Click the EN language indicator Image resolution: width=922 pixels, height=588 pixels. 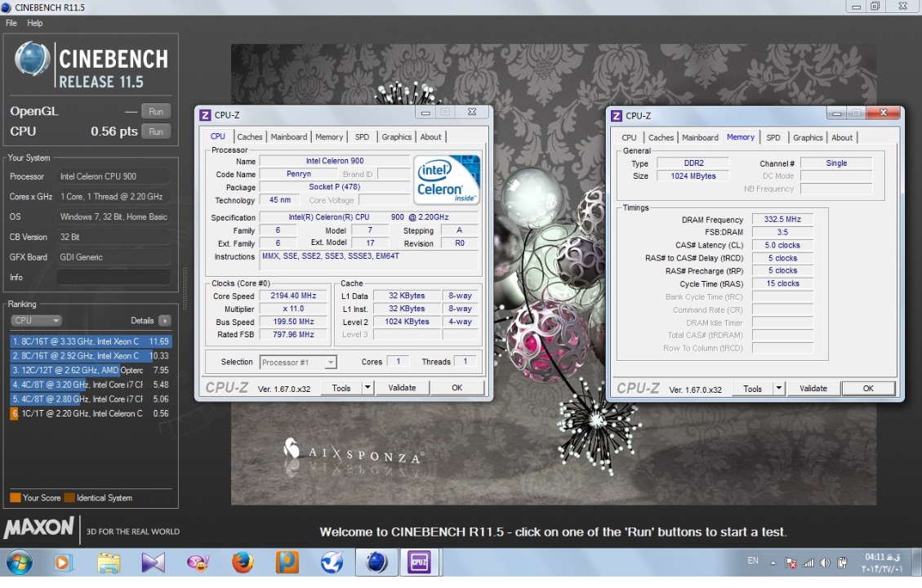pyautogui.click(x=753, y=561)
